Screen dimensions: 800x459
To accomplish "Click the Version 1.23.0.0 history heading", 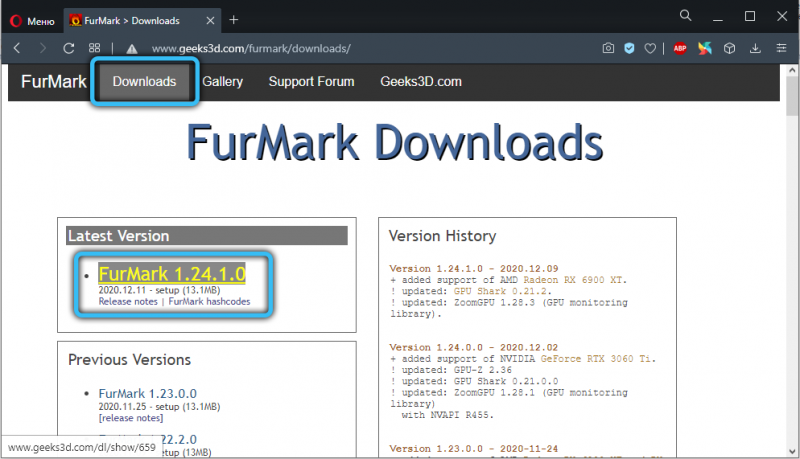I will (x=473, y=449).
